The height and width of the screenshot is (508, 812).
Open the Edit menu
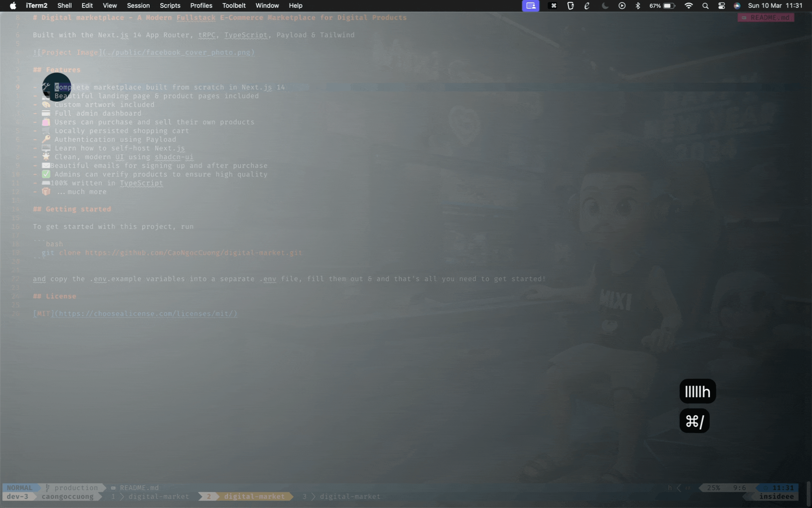[87, 6]
